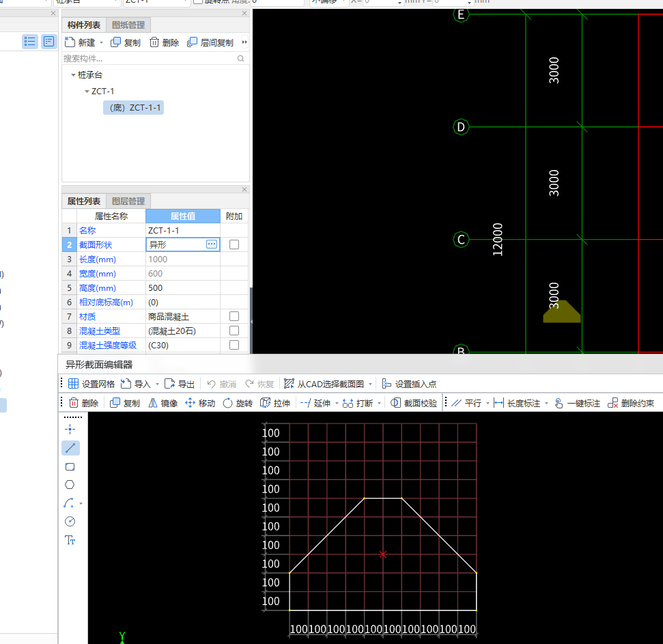Image resolution: width=663 pixels, height=644 pixels.
Task: Select the polygon drawing tool
Action: point(70,485)
